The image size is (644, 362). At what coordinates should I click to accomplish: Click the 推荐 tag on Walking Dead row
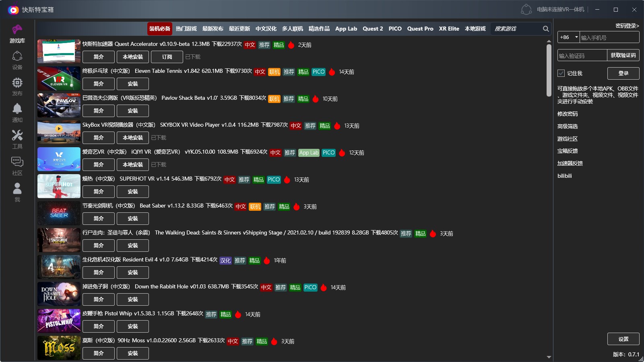pyautogui.click(x=406, y=233)
